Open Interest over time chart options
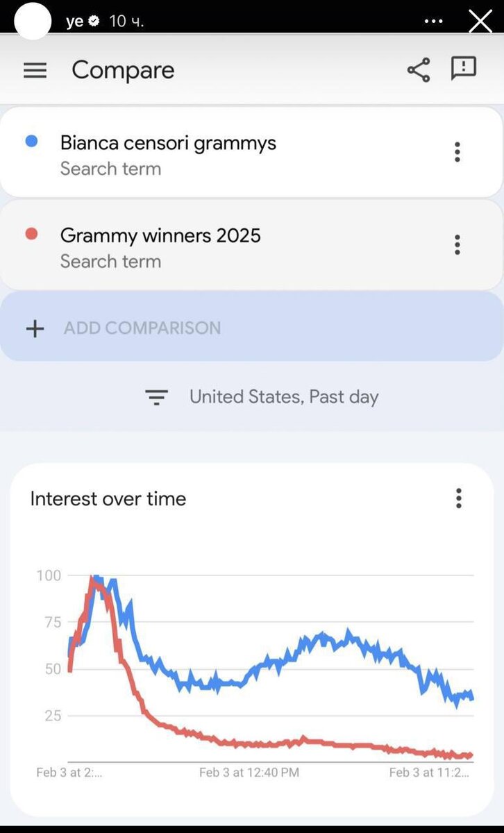504x833 pixels. tap(458, 498)
